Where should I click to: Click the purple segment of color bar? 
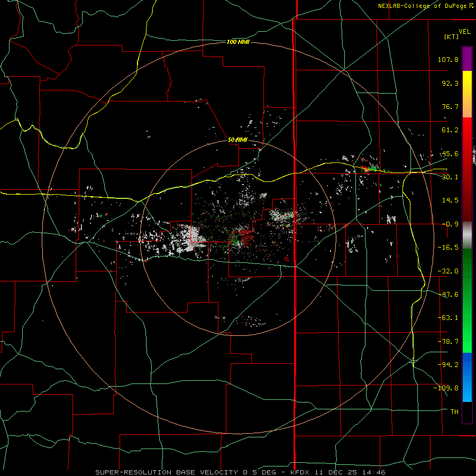(x=467, y=59)
